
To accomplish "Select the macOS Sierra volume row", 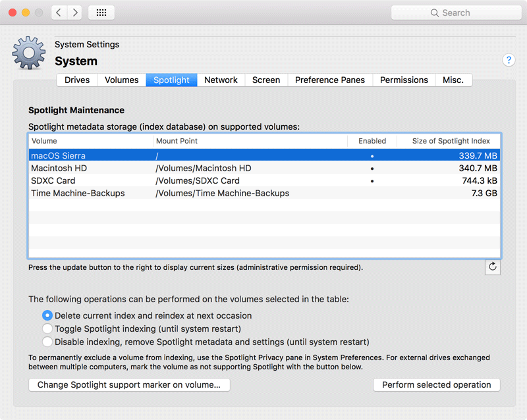I will 265,155.
